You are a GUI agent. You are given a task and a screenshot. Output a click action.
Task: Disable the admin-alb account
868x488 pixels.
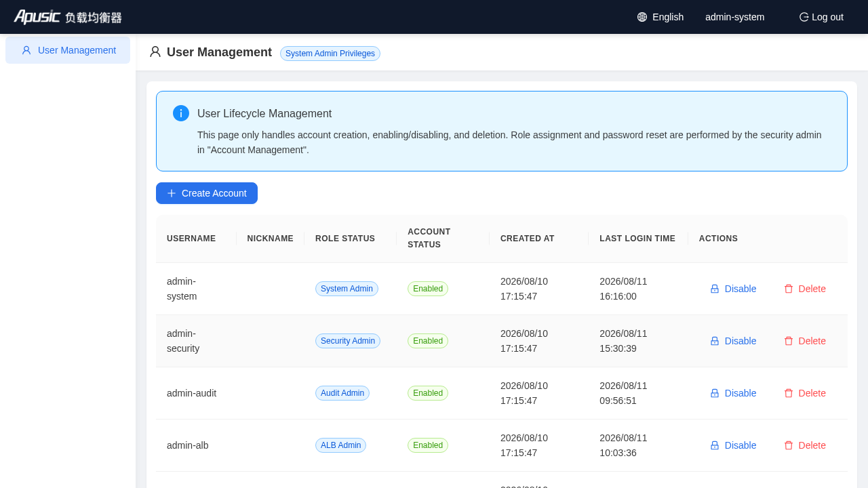(733, 445)
